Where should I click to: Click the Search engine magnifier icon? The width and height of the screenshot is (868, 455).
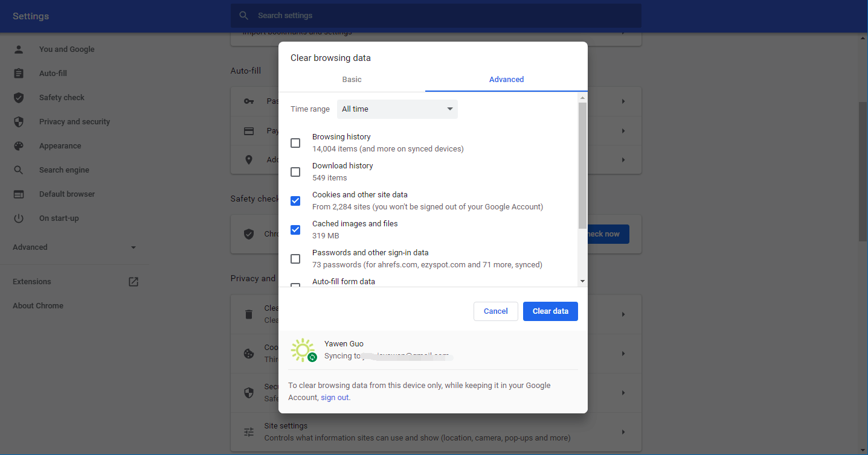[19, 170]
